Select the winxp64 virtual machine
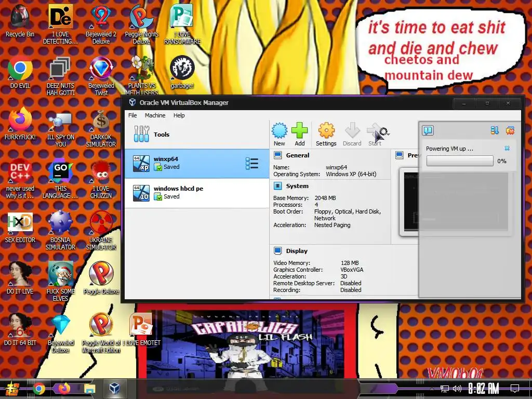Viewport: 532px width, 399px height. [197, 164]
